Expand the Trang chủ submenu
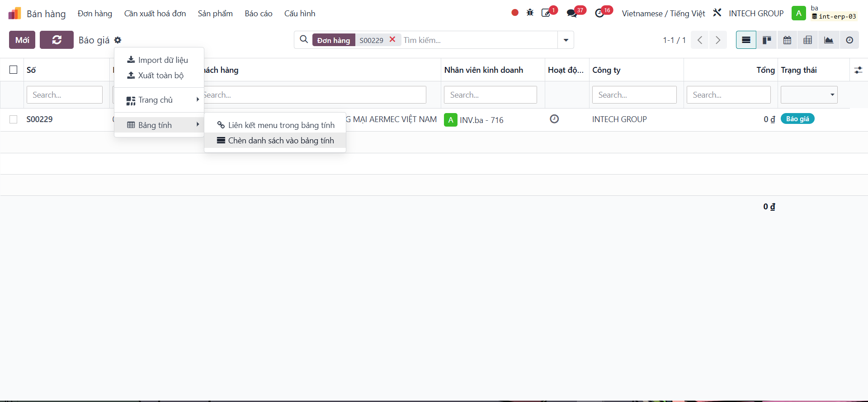This screenshot has height=402, width=868. pos(159,100)
